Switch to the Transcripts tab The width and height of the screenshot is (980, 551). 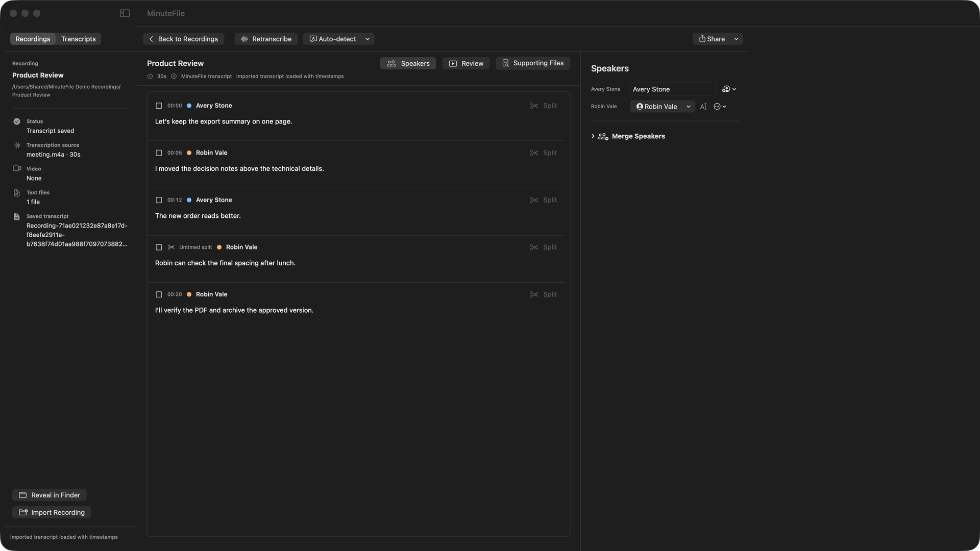pos(78,39)
